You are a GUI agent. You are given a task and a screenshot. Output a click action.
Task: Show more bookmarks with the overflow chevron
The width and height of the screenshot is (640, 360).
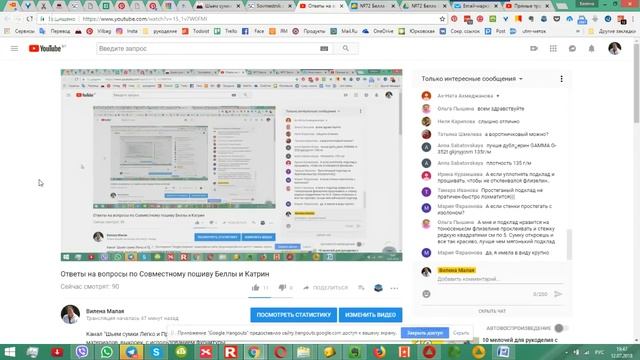[578, 31]
